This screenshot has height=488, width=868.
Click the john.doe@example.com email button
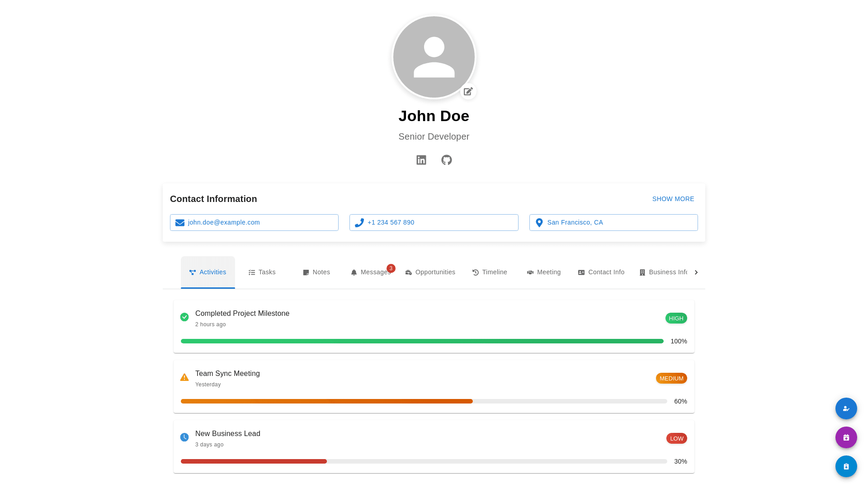(x=254, y=222)
